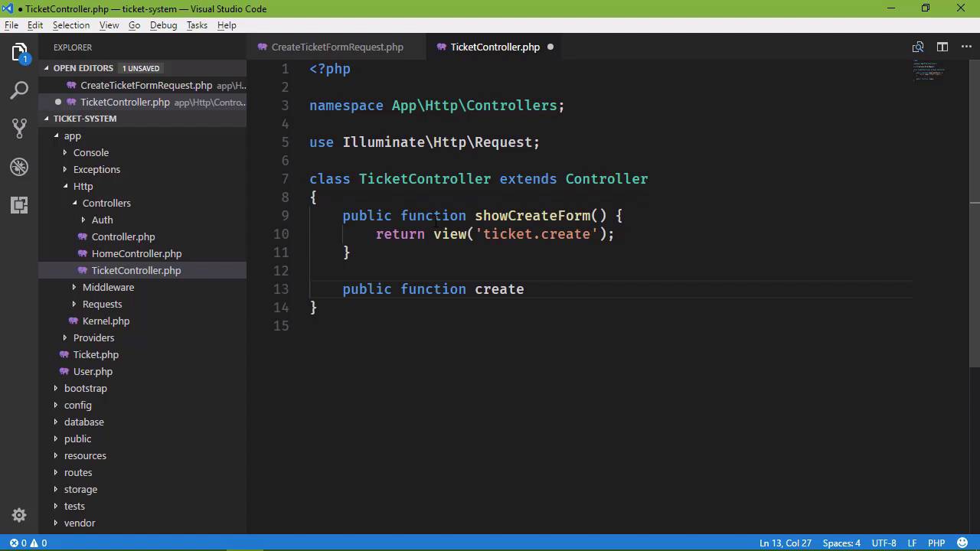Click unsaved dot on TicketController.php tab
This screenshot has width=980, height=551.
pyautogui.click(x=550, y=47)
